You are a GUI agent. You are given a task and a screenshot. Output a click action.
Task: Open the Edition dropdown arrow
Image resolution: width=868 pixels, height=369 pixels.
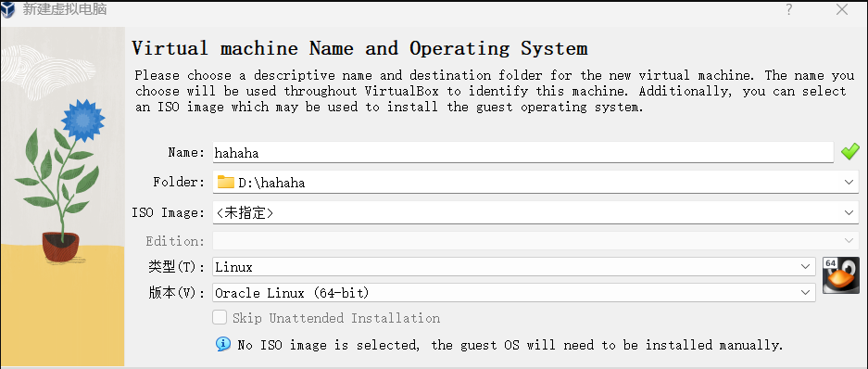coord(849,240)
